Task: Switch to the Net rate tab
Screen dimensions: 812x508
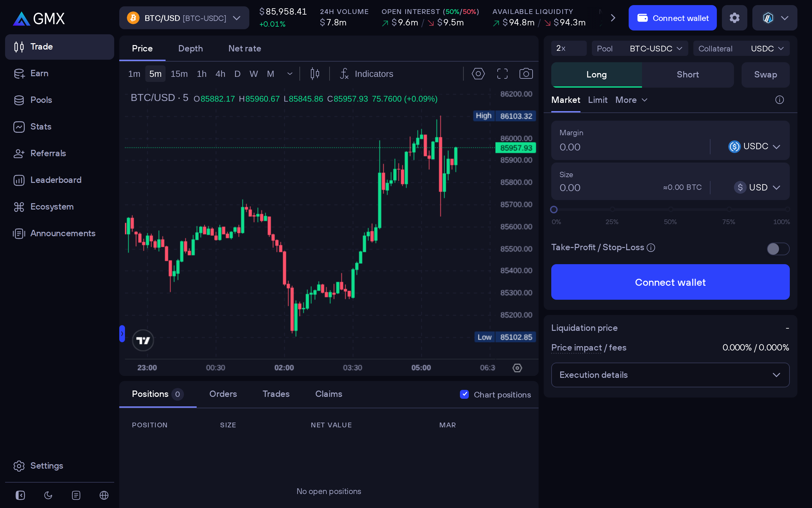Action: 245,48
